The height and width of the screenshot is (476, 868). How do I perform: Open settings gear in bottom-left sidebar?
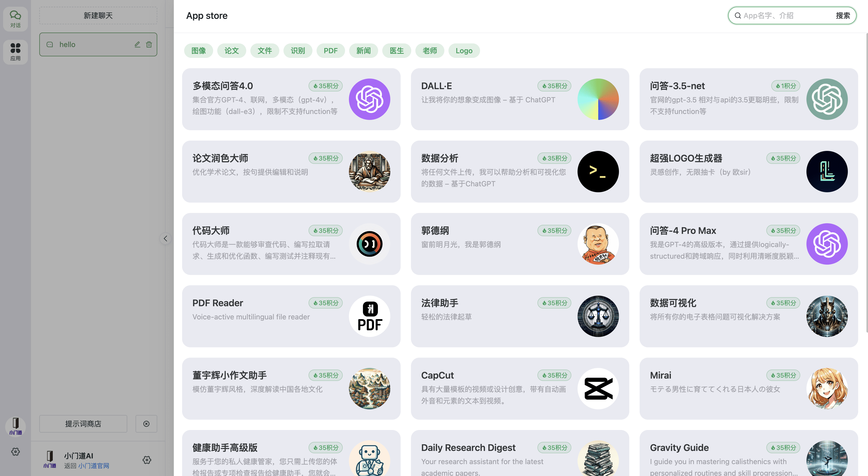click(15, 451)
